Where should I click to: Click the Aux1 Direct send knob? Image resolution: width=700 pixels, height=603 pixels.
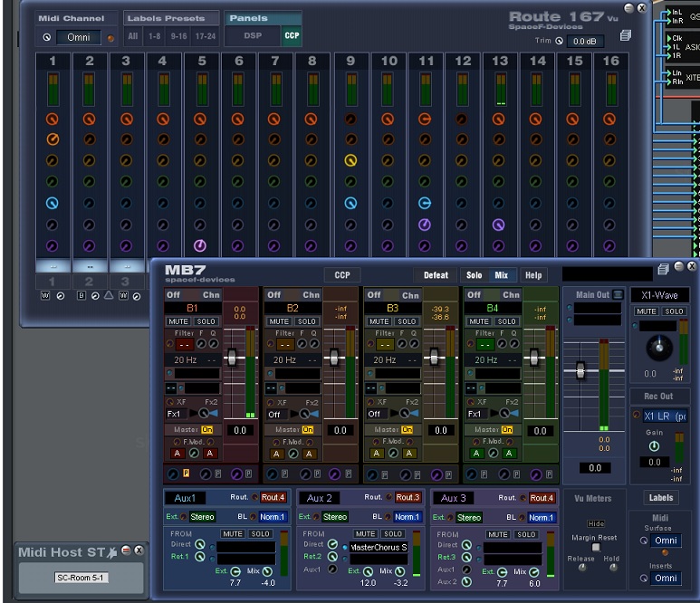[200, 544]
